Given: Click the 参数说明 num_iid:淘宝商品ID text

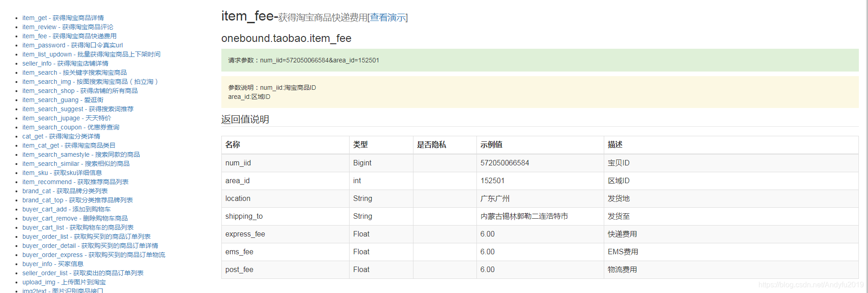Looking at the screenshot, I should coord(272,87).
